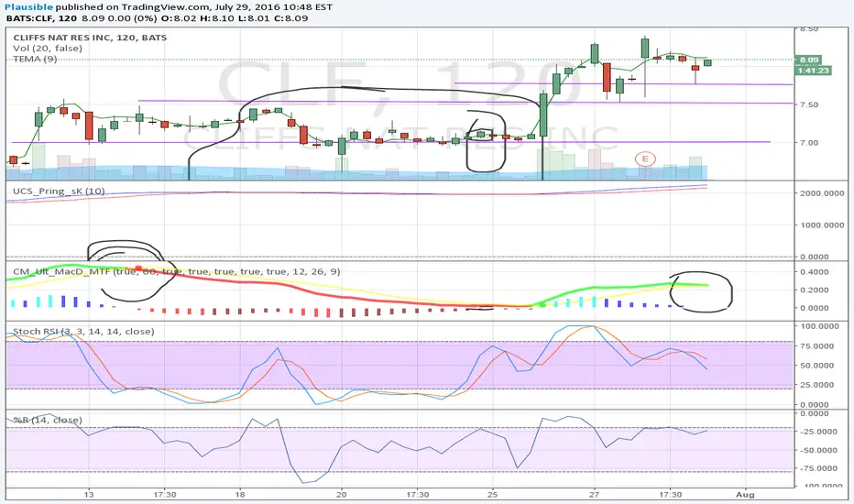The height and width of the screenshot is (504, 854).
Task: Click the 'Stoch RSI (3, 3, 14, 14, close)' label
Action: [83, 332]
